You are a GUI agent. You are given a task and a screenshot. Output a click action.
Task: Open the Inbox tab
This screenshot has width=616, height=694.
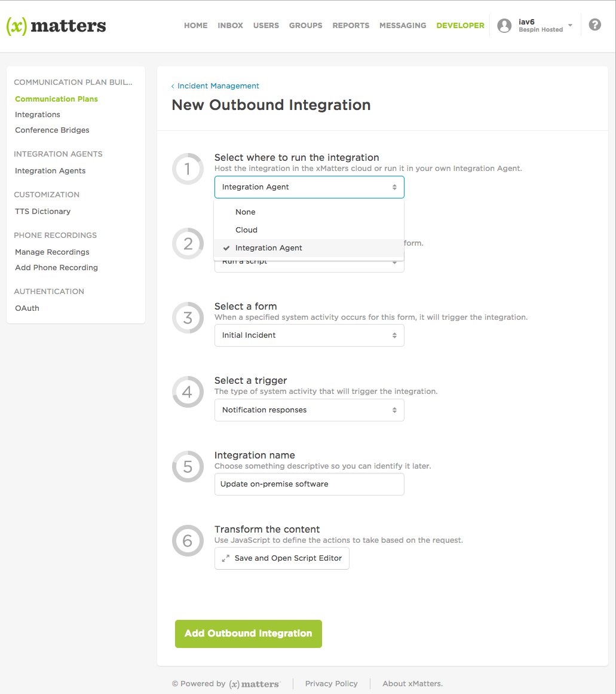230,26
